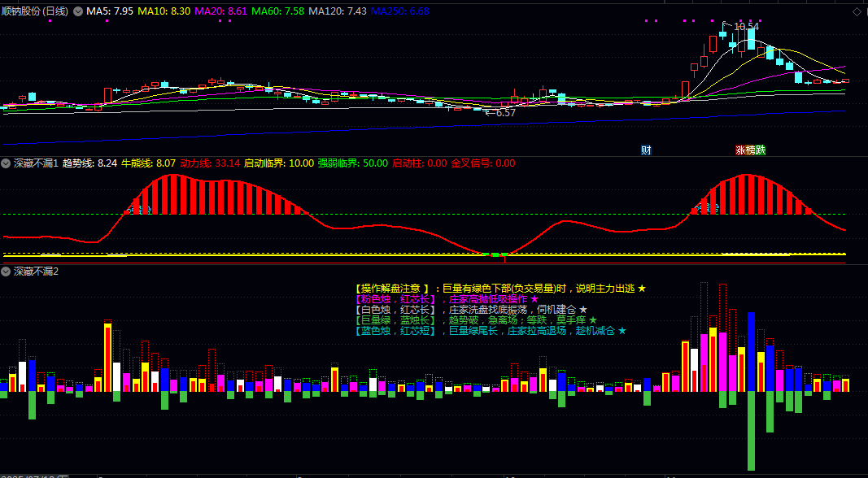
Task: Click the tallest green negative volume bar
Action: (751, 430)
